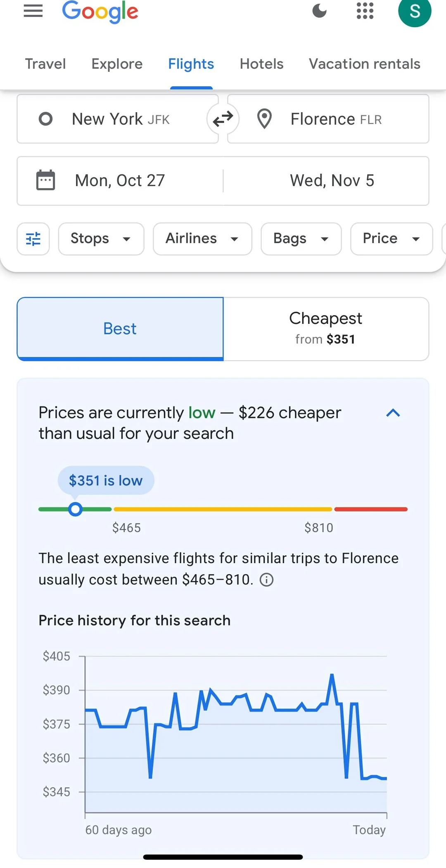This screenshot has width=446, height=868.
Task: Expand the Stops filter dropdown
Action: 101,239
